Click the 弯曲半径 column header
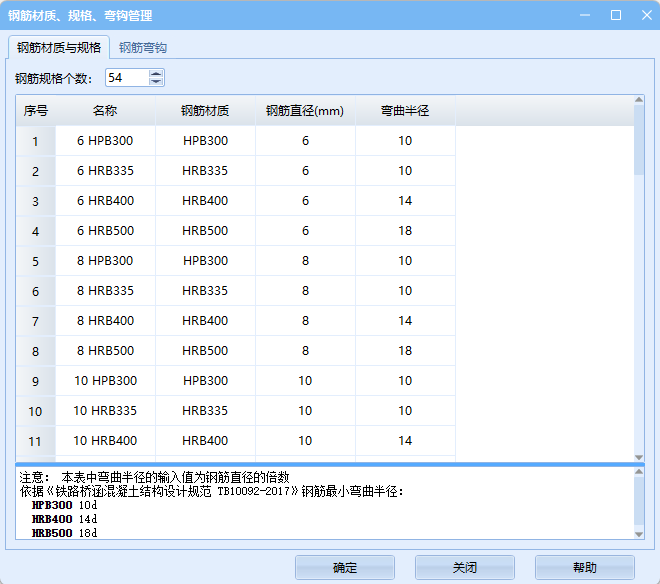 tap(405, 111)
